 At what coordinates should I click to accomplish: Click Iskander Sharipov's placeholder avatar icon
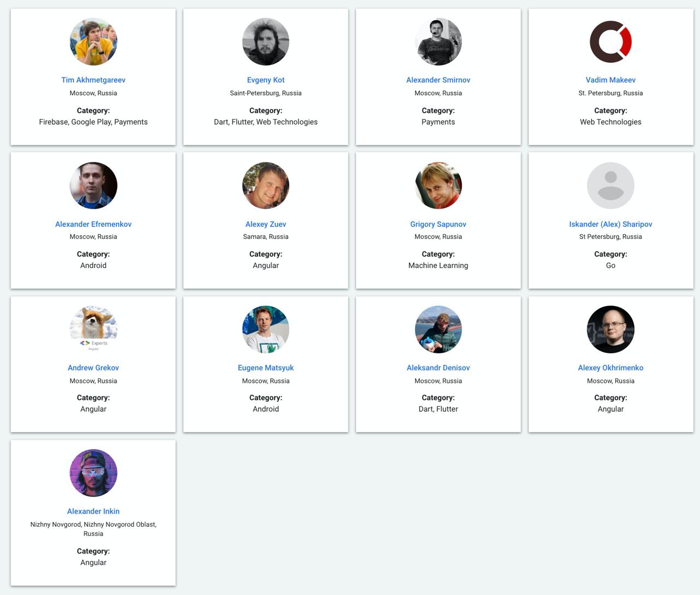611,185
